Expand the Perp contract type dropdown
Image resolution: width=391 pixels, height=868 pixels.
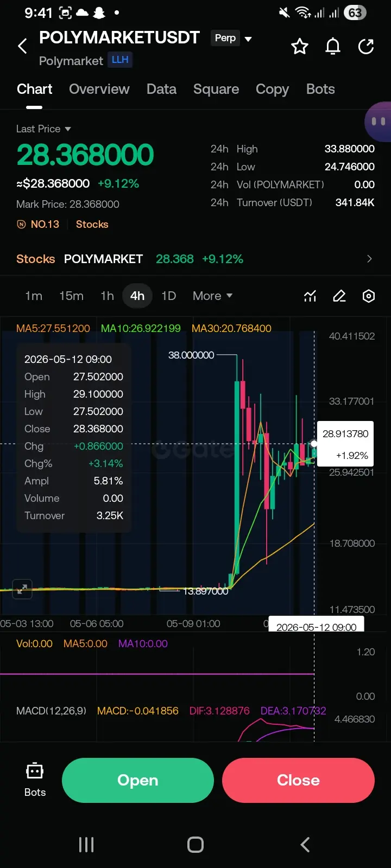point(232,38)
